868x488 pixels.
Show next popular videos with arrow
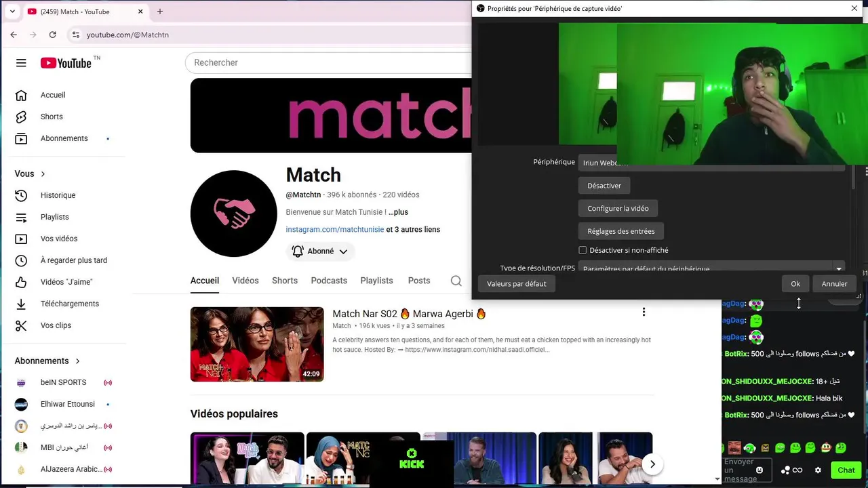click(652, 464)
